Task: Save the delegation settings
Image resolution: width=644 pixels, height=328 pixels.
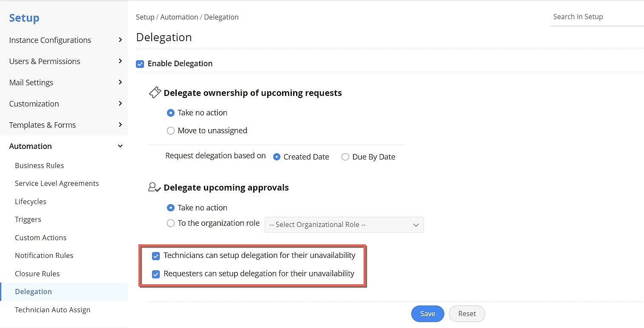Action: pos(427,314)
